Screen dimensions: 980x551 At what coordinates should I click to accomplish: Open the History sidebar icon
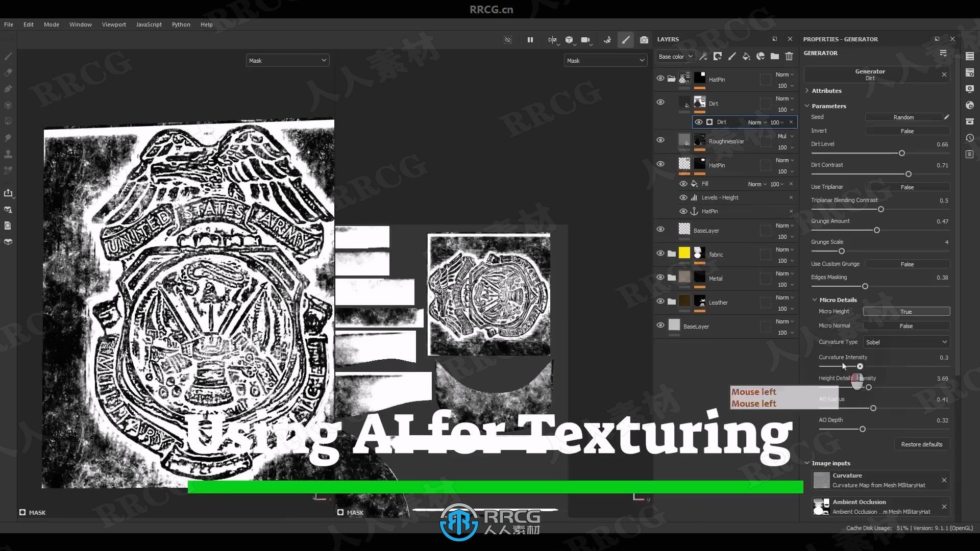click(x=970, y=138)
